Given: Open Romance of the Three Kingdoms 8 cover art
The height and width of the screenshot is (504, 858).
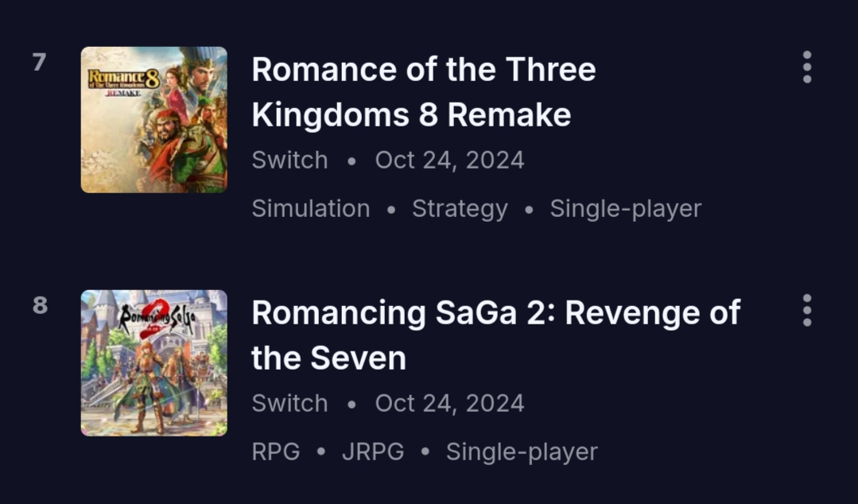Looking at the screenshot, I should [153, 120].
